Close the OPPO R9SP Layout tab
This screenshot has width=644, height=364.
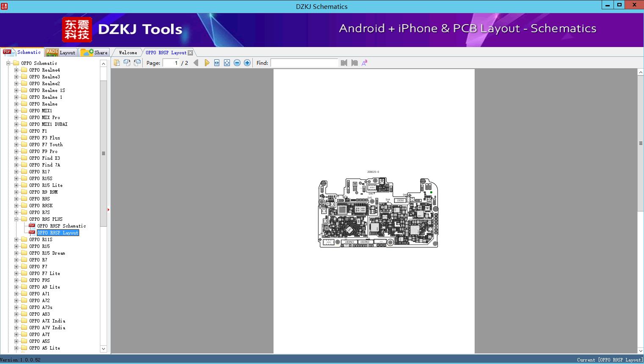point(191,53)
